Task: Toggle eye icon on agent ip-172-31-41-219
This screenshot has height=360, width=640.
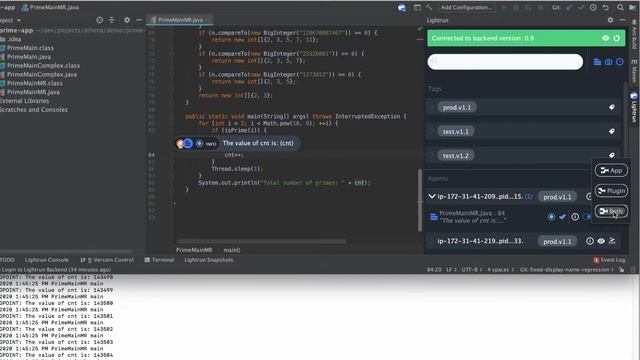Action: [x=601, y=241]
